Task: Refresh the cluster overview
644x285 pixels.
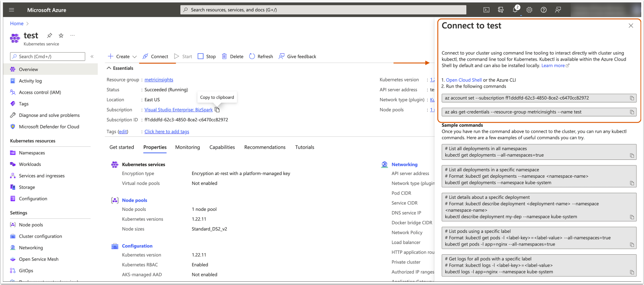Action: click(261, 57)
